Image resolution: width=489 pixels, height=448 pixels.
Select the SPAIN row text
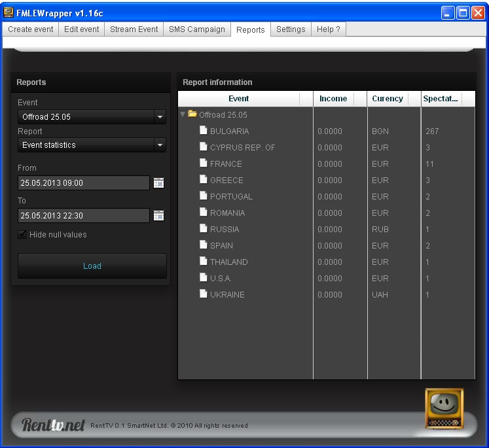pyautogui.click(x=221, y=245)
